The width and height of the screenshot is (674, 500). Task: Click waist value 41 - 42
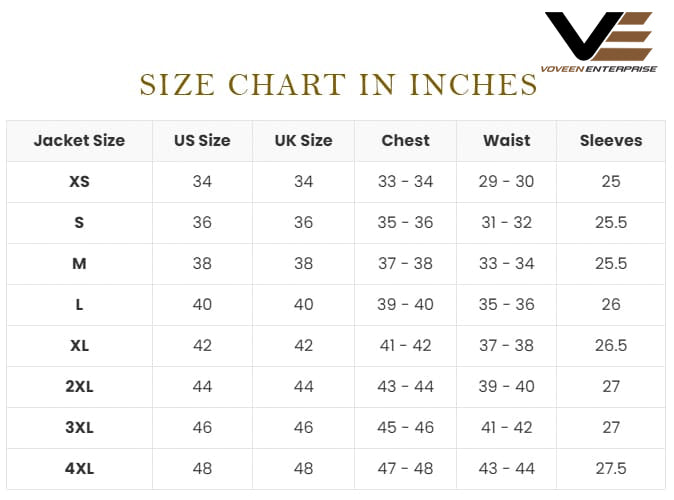pyautogui.click(x=506, y=427)
